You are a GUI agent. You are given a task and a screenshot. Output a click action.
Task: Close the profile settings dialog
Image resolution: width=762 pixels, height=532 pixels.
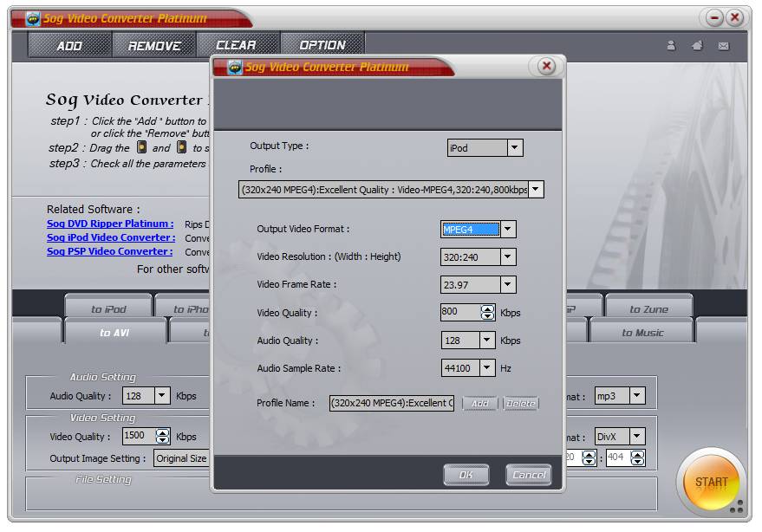[x=546, y=66]
